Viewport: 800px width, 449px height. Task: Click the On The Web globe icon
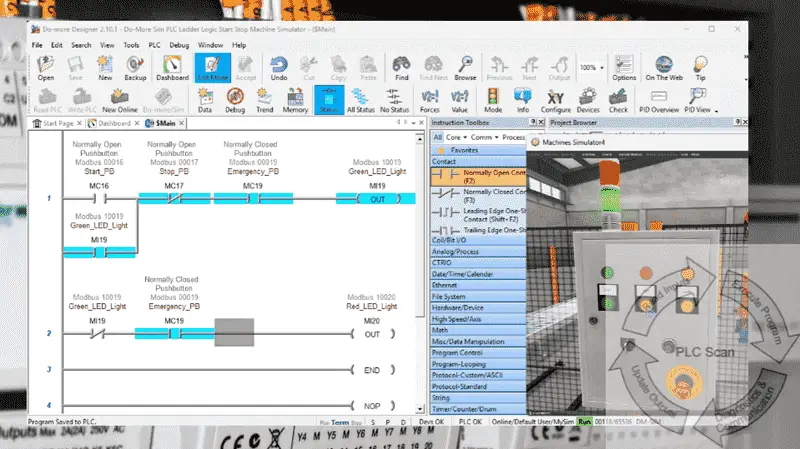[x=664, y=68]
